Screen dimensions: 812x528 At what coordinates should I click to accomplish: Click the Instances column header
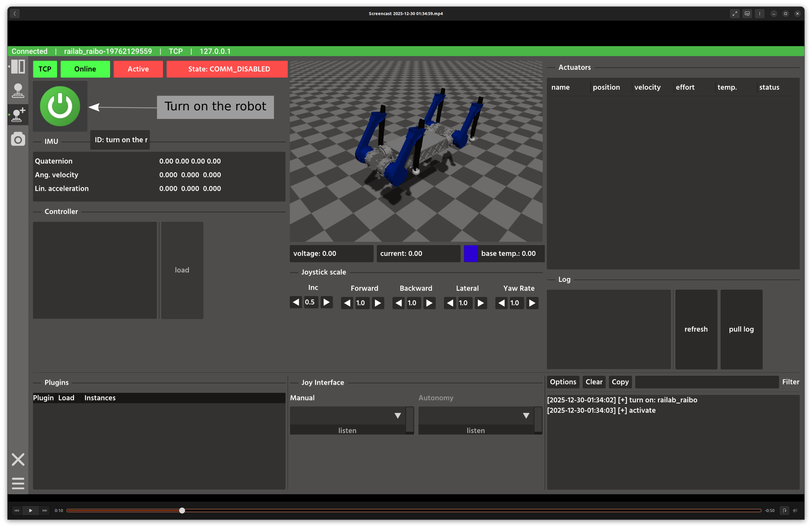100,398
